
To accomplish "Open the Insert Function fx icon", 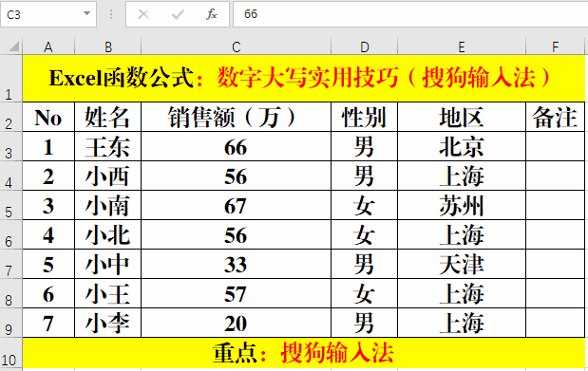I will 212,14.
